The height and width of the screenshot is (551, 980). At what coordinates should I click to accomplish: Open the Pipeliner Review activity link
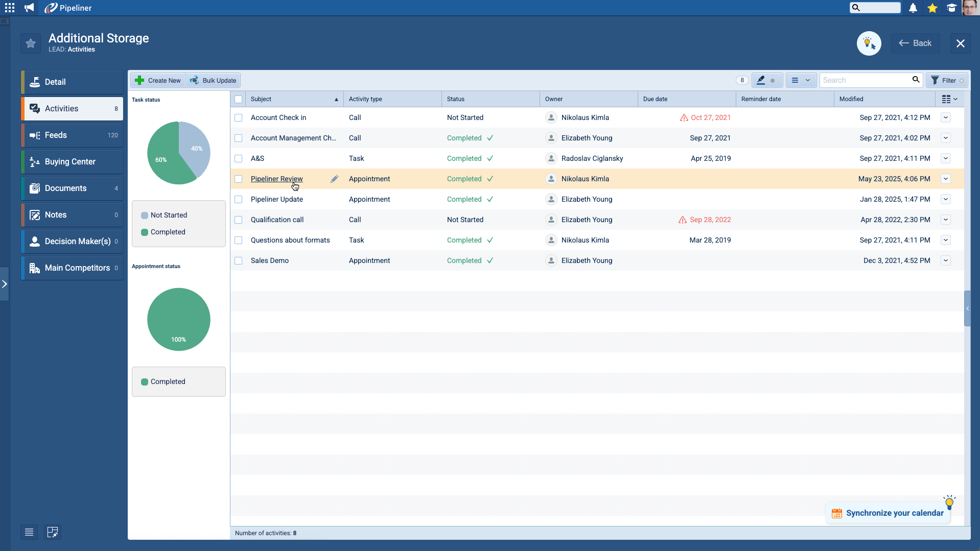(276, 179)
